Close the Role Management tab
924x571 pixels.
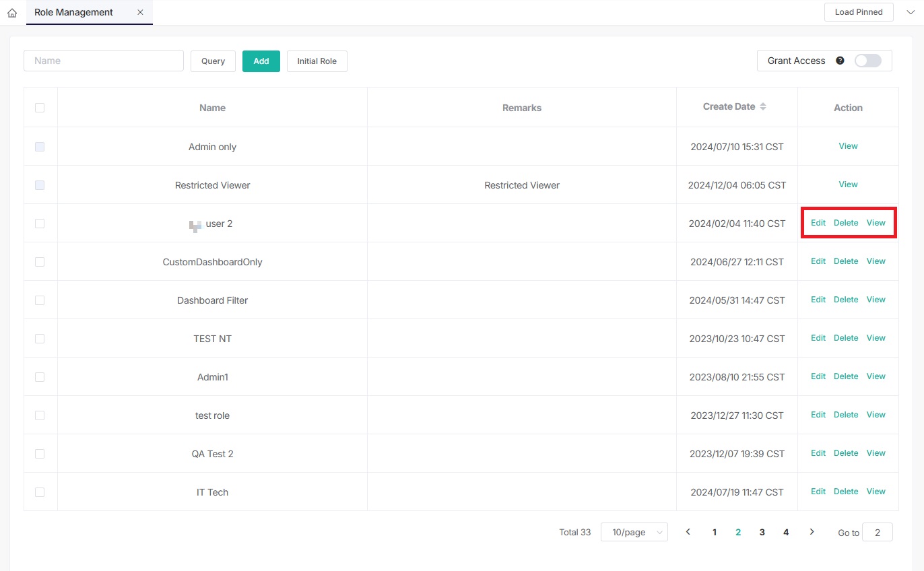coord(140,12)
